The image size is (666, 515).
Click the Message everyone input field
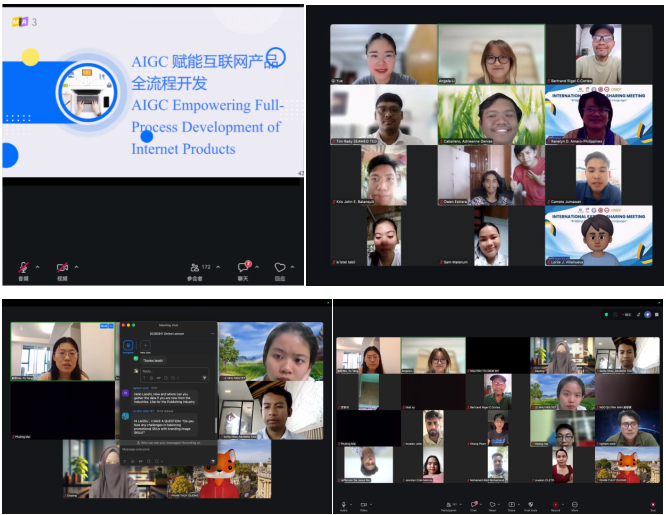click(168, 449)
